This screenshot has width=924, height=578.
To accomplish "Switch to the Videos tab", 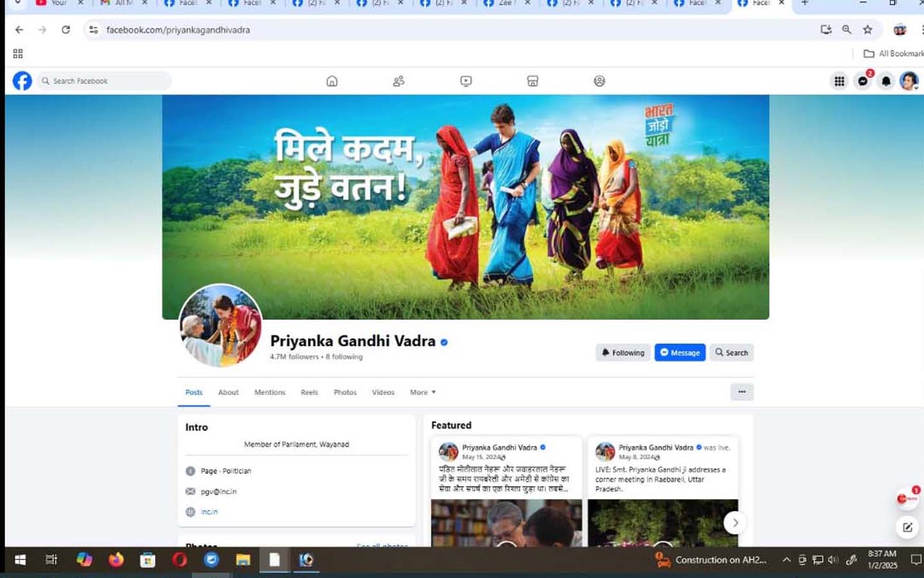I will coord(383,392).
